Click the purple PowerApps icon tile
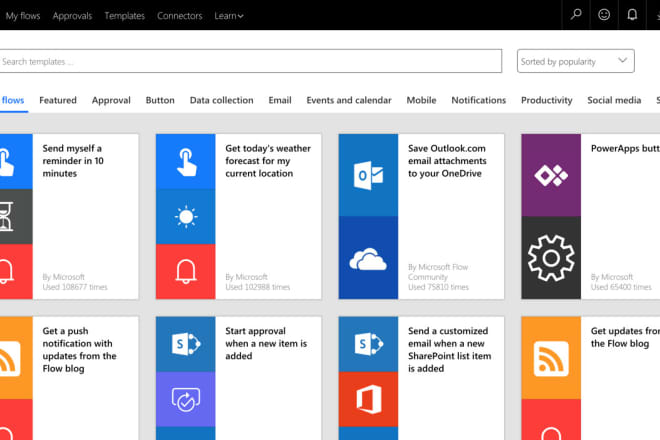 pyautogui.click(x=551, y=175)
